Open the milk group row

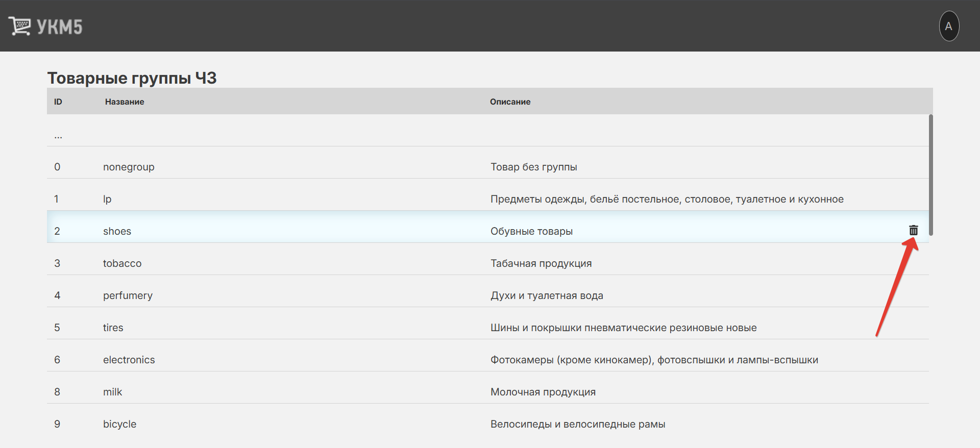(112, 392)
